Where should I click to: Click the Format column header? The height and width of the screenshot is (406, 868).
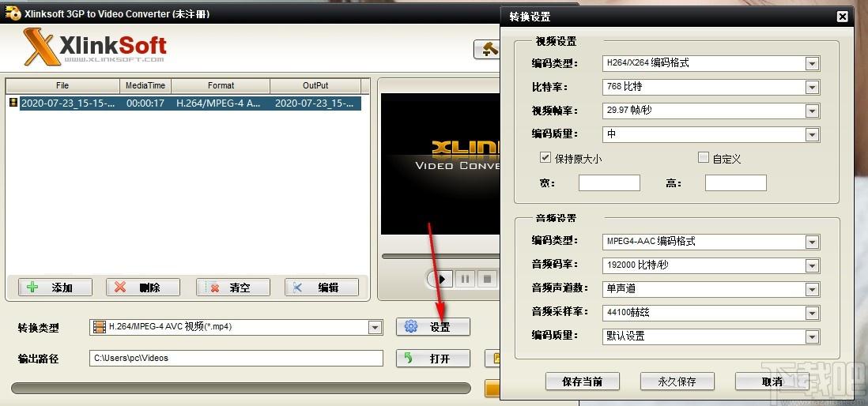(x=221, y=86)
